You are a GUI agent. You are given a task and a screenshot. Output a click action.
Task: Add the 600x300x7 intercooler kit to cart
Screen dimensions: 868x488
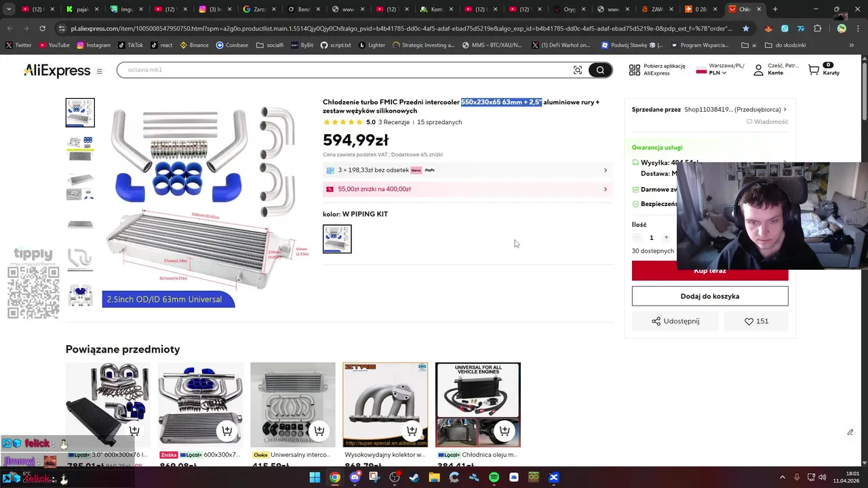pyautogui.click(x=227, y=430)
